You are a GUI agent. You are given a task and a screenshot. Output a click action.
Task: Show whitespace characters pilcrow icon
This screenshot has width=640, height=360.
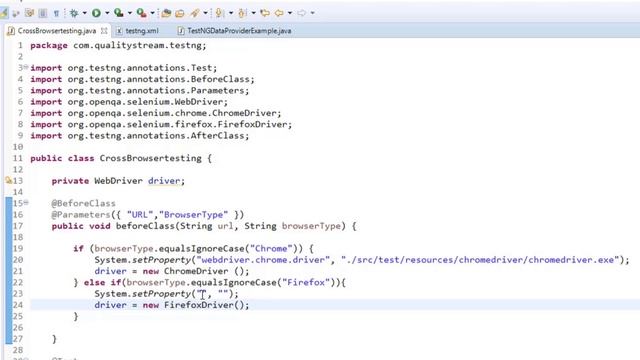click(x=56, y=13)
